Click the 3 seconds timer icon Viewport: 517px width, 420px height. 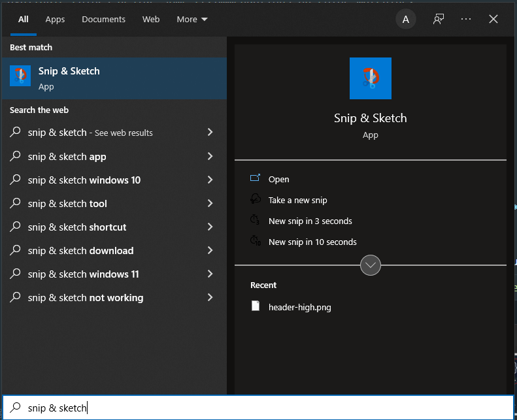point(254,220)
